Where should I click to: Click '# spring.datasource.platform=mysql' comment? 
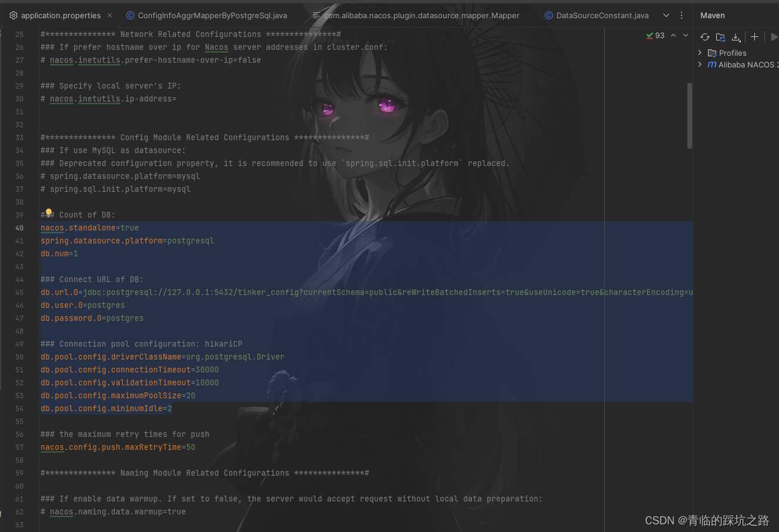pos(120,176)
